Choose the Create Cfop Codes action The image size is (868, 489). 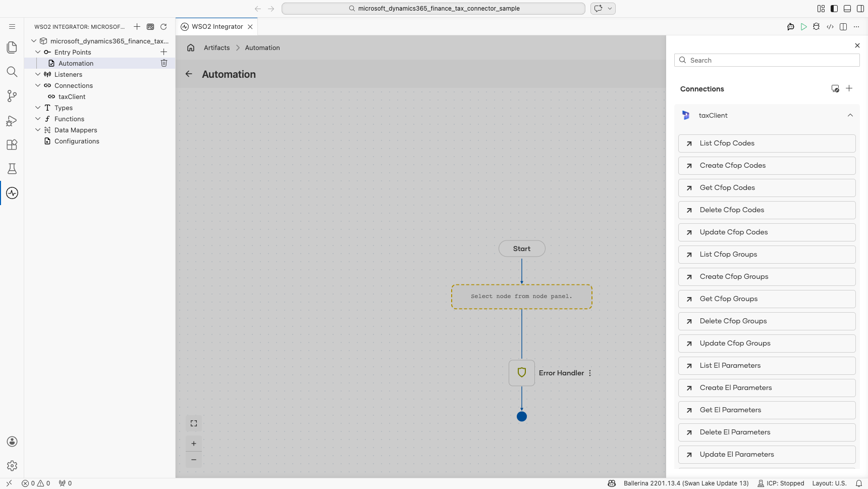[767, 166]
